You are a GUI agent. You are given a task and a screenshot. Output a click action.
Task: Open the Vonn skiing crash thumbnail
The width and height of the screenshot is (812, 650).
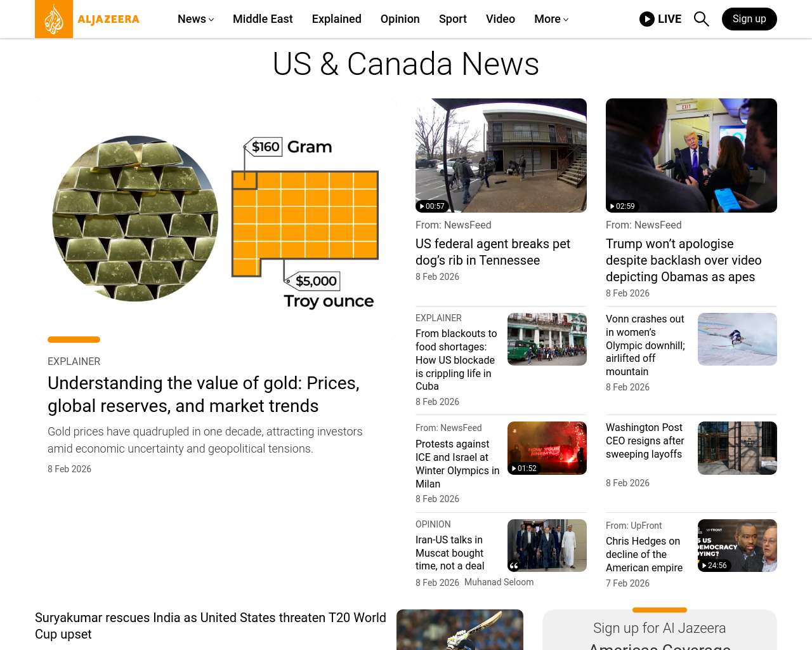coord(737,339)
